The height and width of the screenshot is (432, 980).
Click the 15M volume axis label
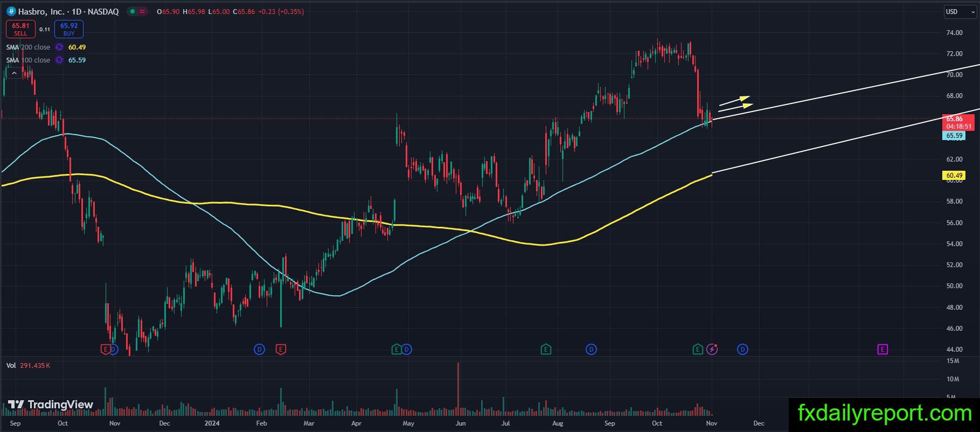click(x=953, y=361)
